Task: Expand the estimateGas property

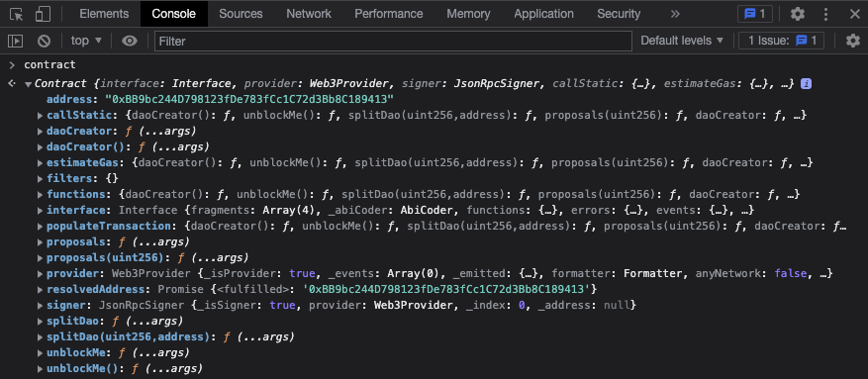Action: click(40, 162)
